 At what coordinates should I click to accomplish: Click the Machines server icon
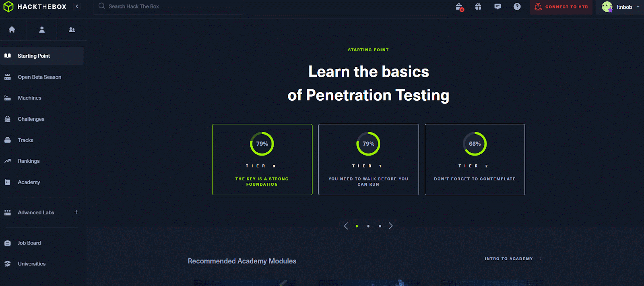tap(8, 98)
